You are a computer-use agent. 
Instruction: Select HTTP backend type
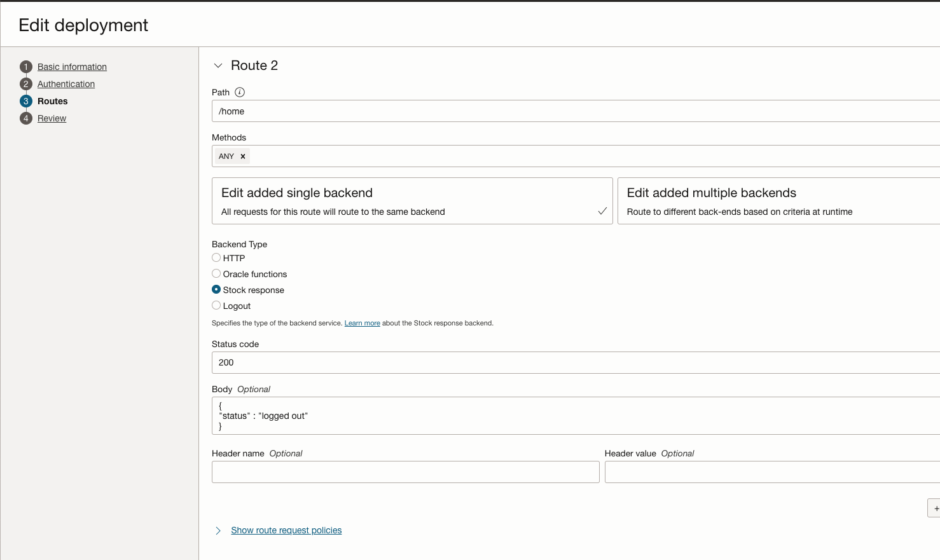[216, 258]
